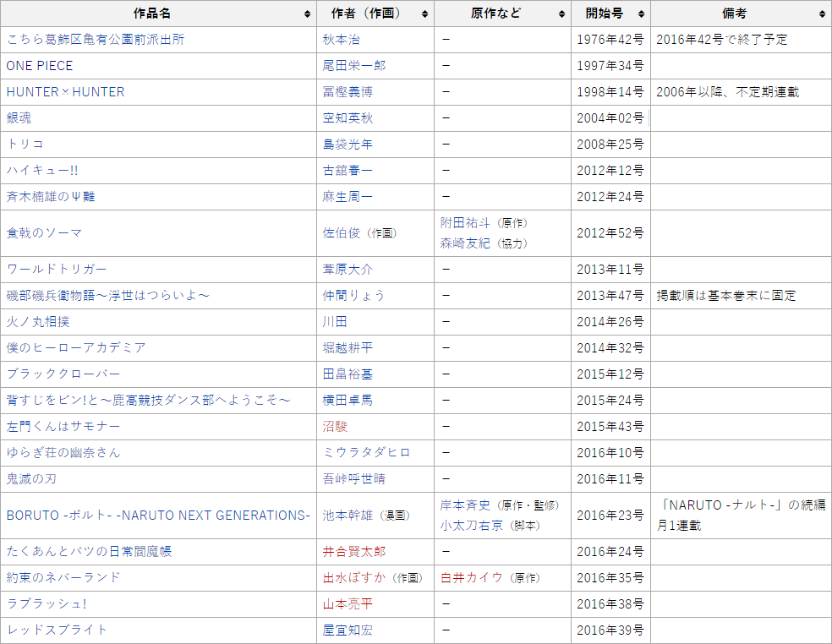Open the 磯部磯兵衛物語 title link
This screenshot has height=644, width=832.
pos(107,296)
